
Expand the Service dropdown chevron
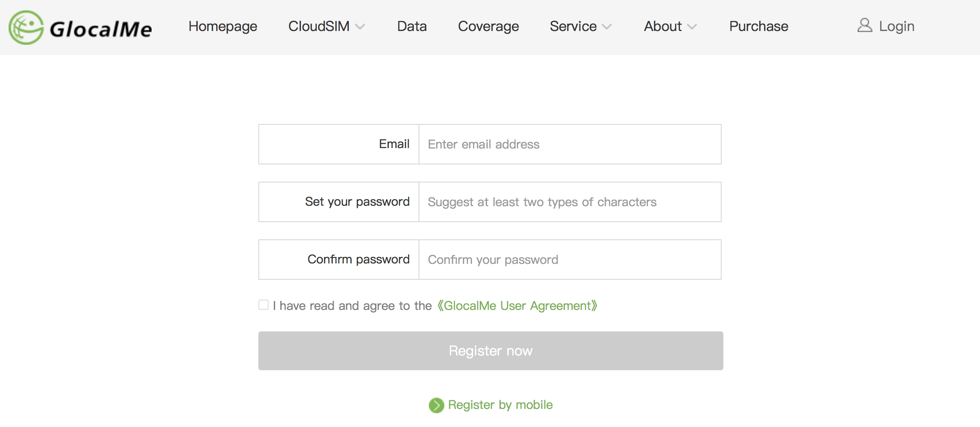pyautogui.click(x=607, y=27)
